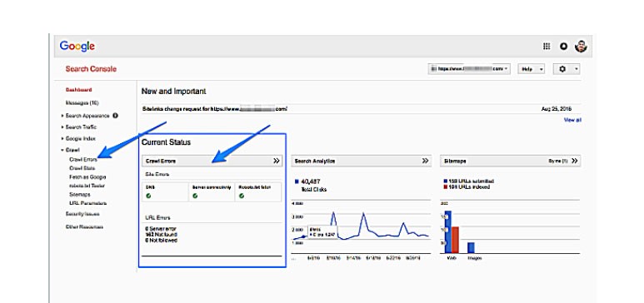Click the Not followed errors count

point(162,241)
